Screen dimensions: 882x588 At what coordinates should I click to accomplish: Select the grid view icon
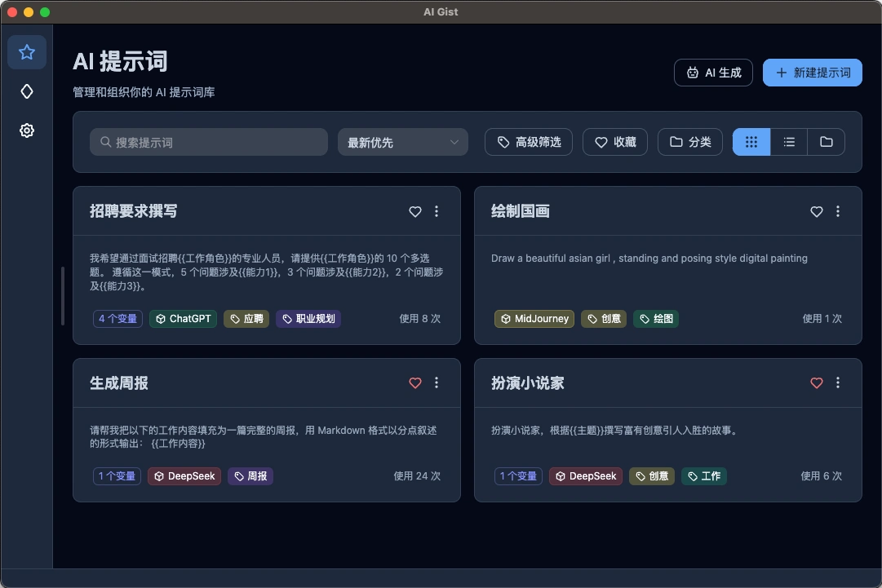coord(751,141)
